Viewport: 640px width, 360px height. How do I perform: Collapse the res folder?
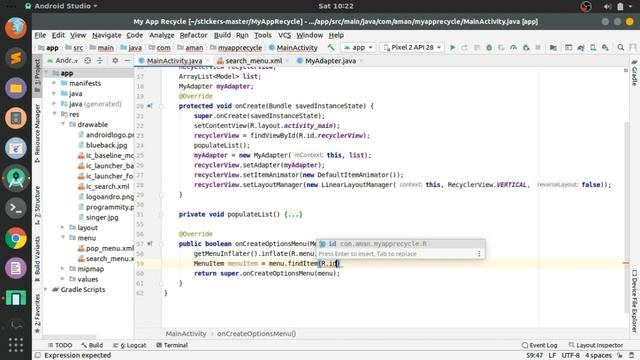coord(54,114)
